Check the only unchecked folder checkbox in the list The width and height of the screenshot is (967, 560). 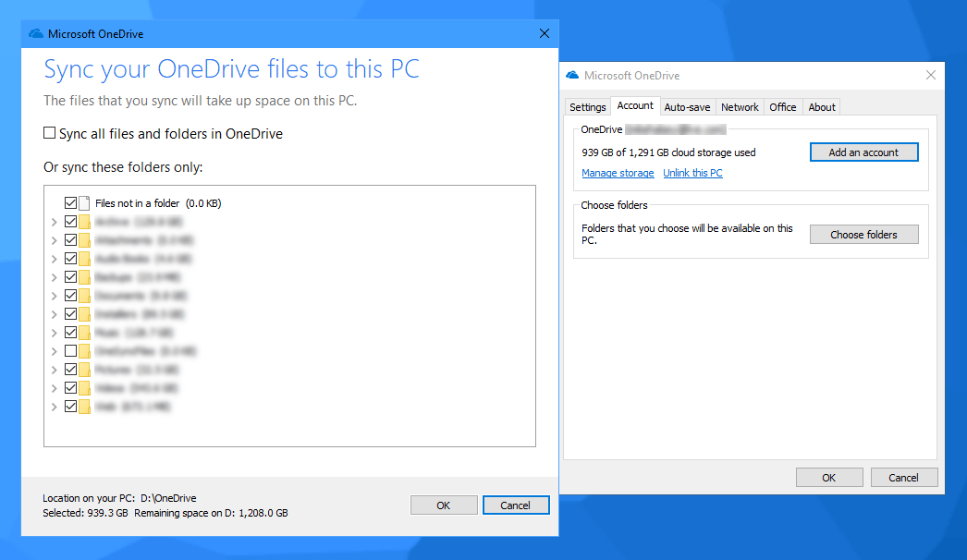click(70, 351)
